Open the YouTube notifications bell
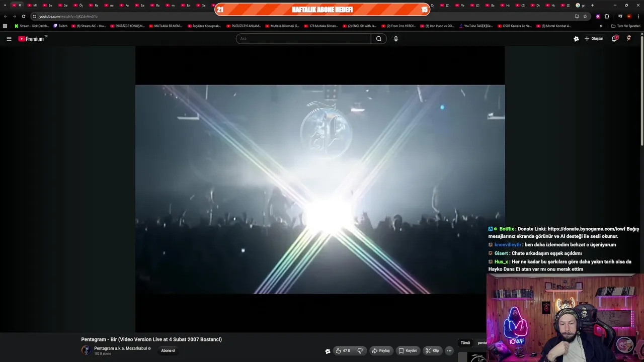This screenshot has width=644, height=362. click(x=614, y=39)
